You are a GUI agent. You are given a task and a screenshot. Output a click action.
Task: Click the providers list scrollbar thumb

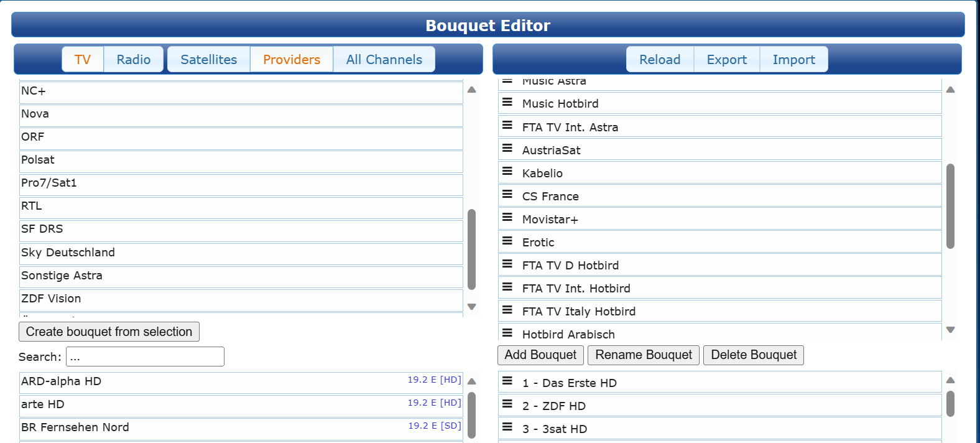(472, 249)
